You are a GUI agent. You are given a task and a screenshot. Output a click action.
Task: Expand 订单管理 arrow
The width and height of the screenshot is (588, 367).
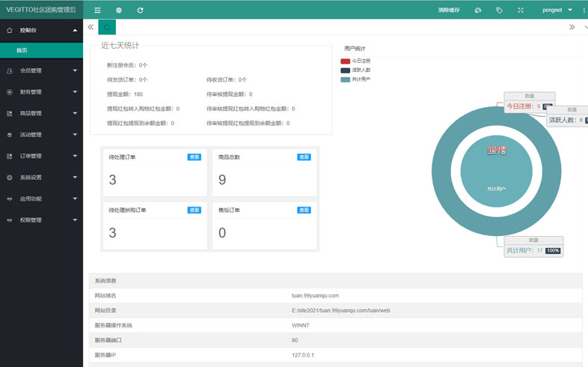click(75, 156)
